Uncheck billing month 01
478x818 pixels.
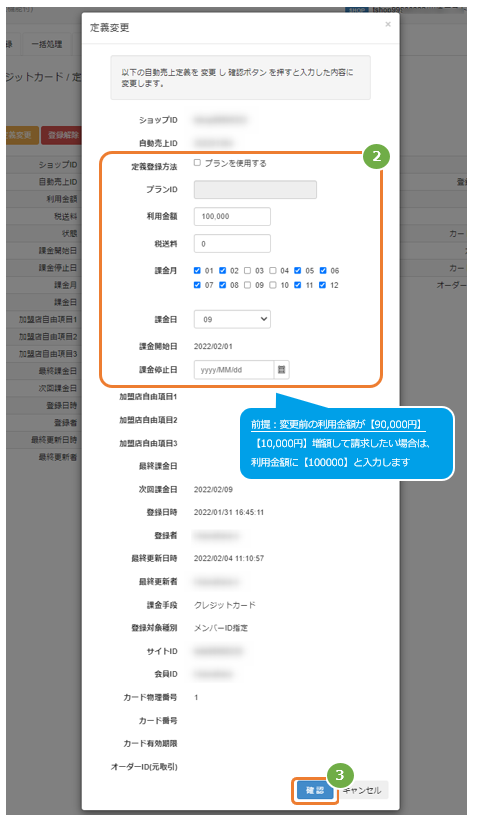197,270
